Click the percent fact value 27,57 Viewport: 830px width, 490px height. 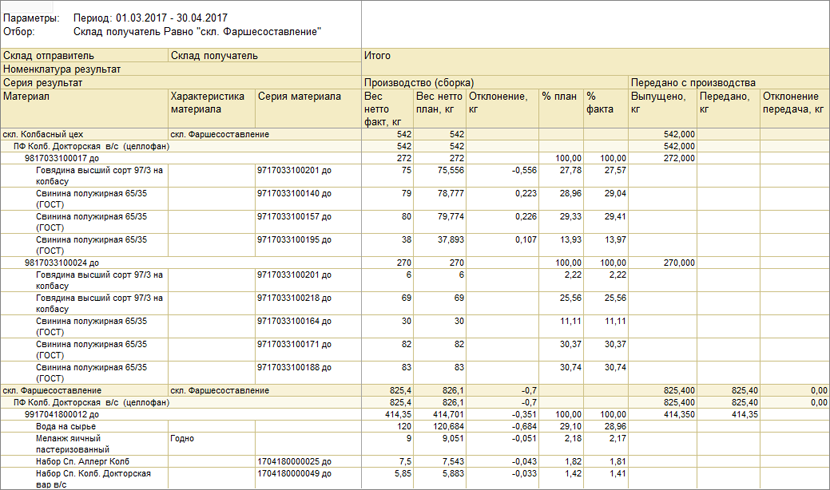coord(615,170)
